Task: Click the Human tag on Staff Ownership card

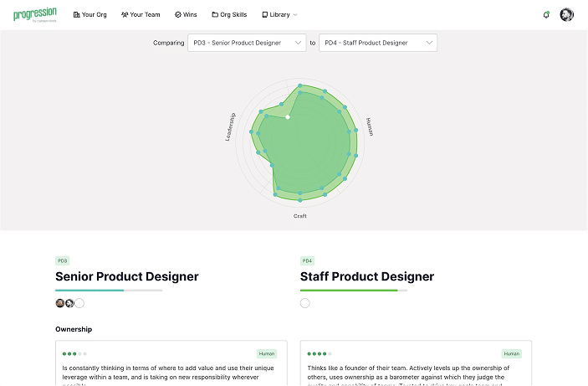Action: [511, 353]
